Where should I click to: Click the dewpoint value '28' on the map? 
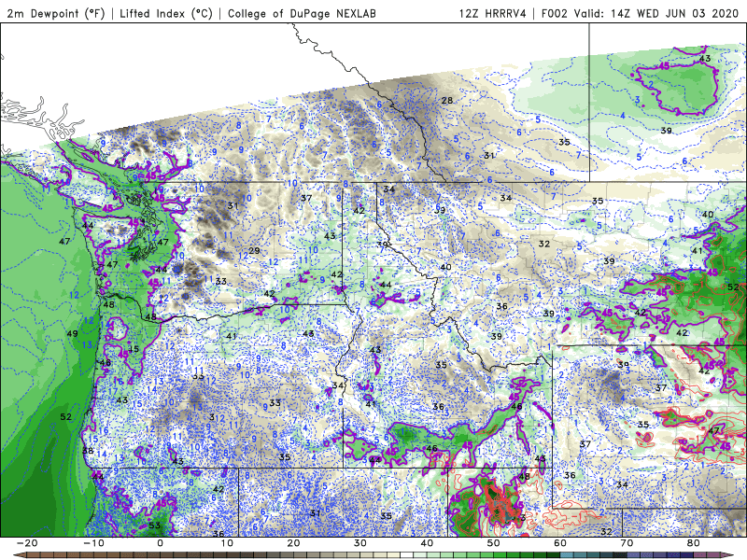(x=447, y=101)
